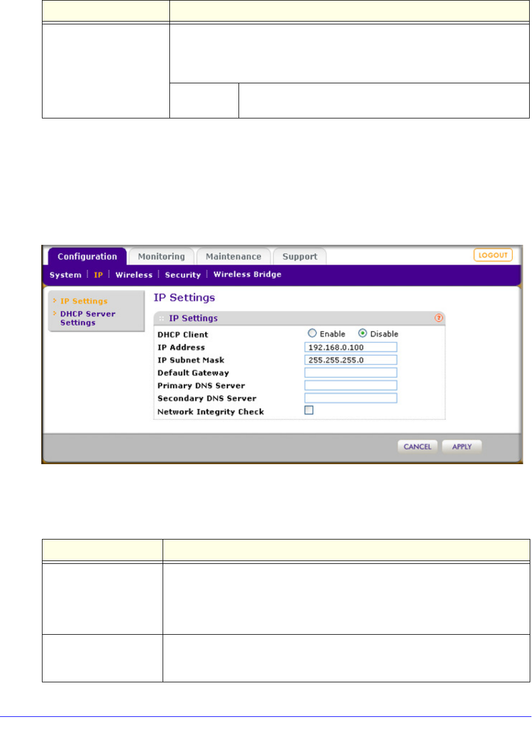The height and width of the screenshot is (756, 532).
Task: Click the DHCP Client label
Action: click(x=182, y=334)
